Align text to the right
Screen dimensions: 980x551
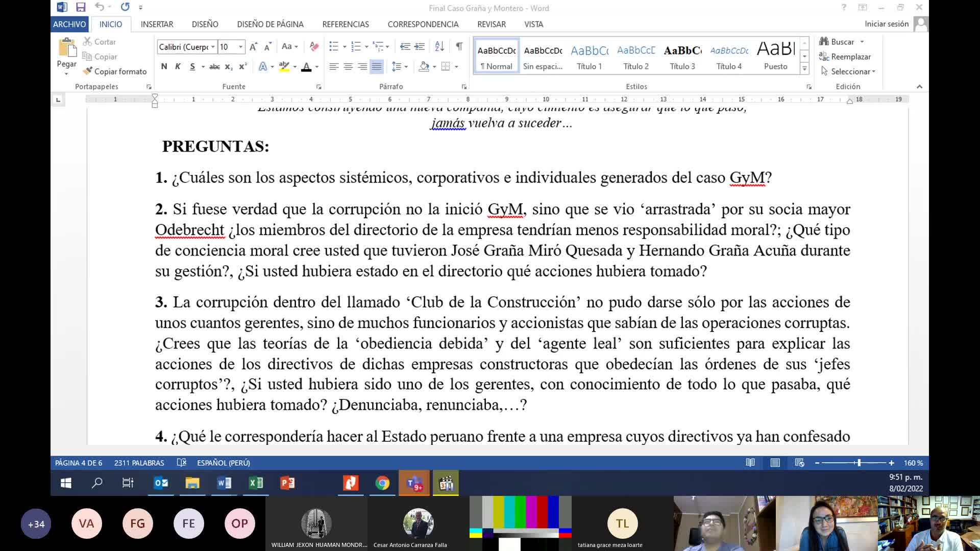pyautogui.click(x=362, y=66)
